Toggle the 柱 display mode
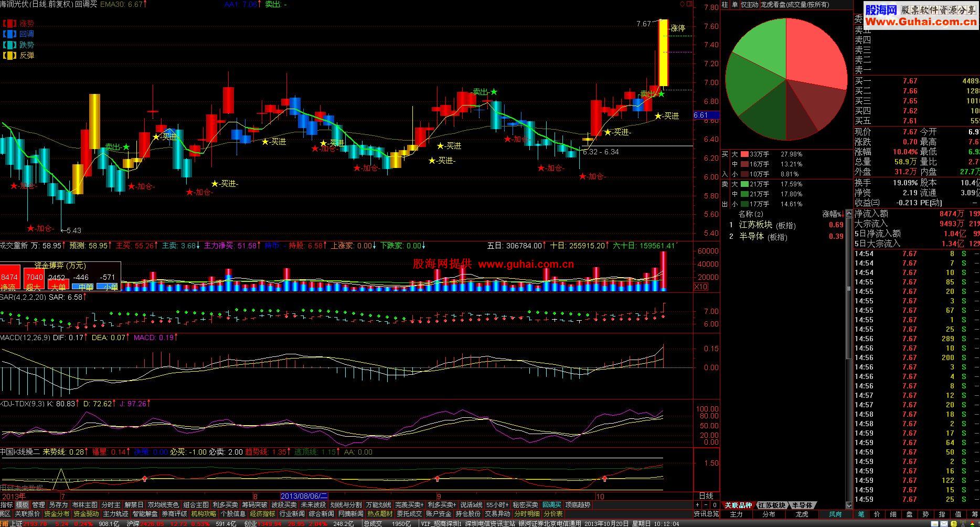980x527 pixels. click(x=725, y=4)
